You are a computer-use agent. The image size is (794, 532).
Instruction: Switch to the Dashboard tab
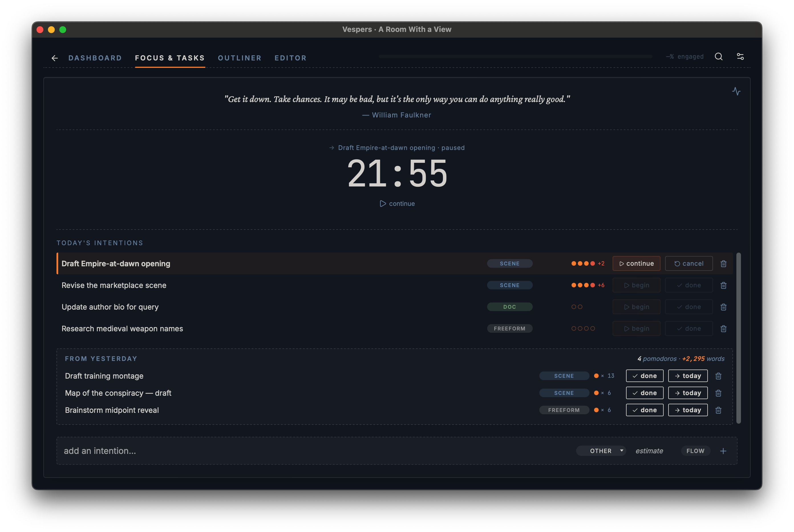(95, 58)
